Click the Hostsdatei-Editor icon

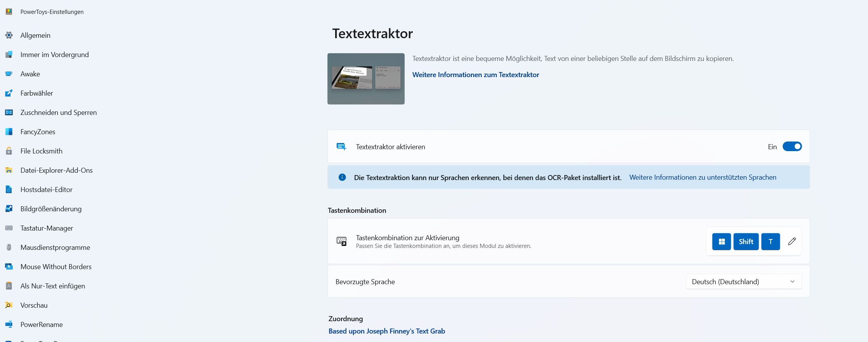tap(9, 190)
